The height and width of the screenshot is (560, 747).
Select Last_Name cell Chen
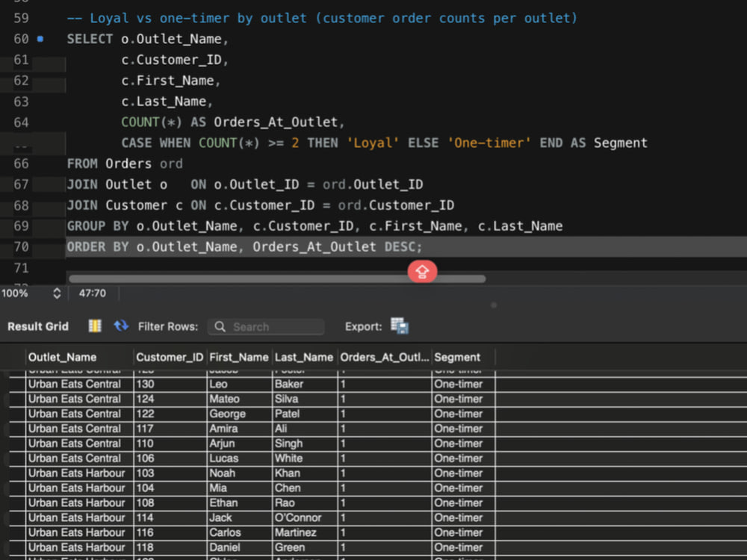pyautogui.click(x=305, y=488)
